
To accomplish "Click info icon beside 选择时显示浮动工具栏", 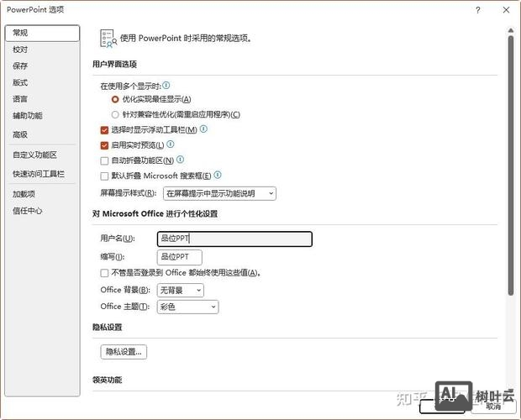I will (x=203, y=129).
